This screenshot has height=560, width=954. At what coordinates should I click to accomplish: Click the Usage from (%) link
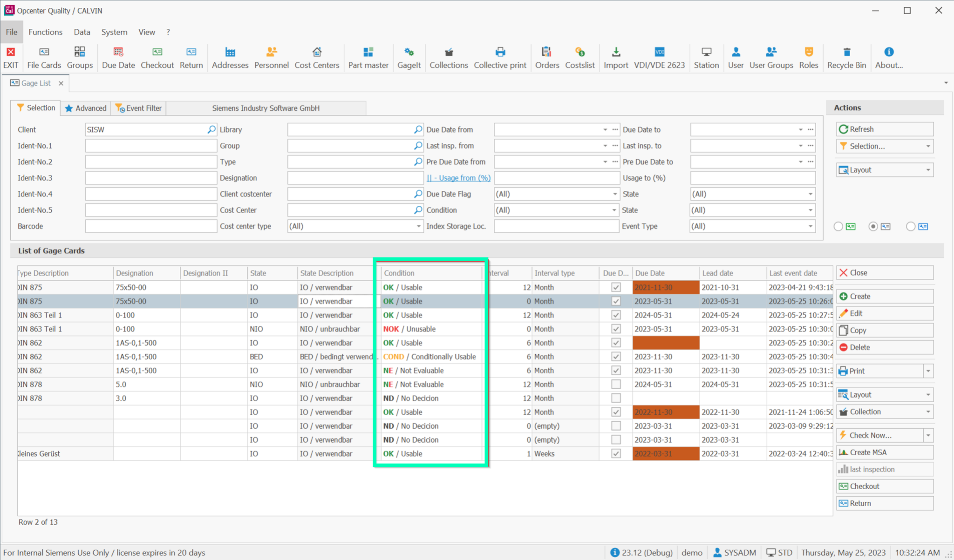458,177
